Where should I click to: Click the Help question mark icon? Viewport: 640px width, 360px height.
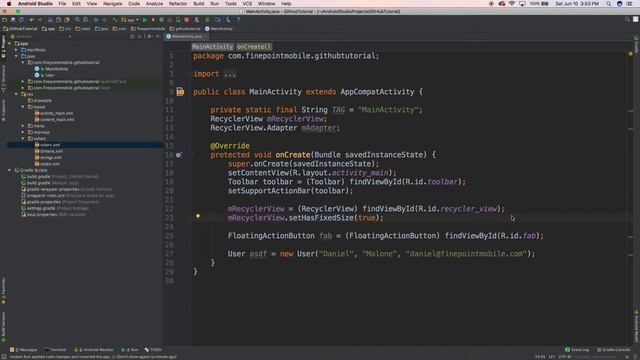(x=238, y=20)
